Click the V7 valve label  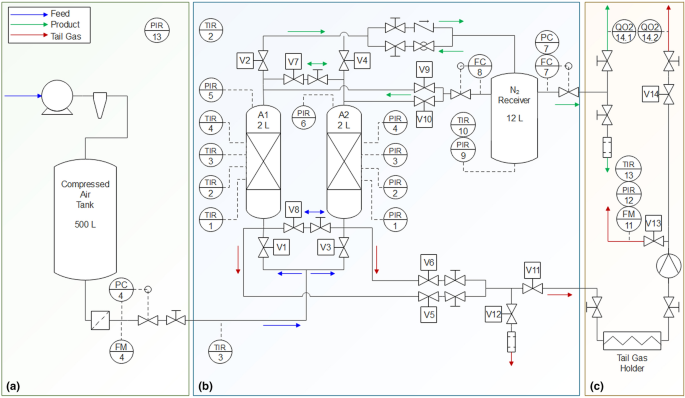coord(294,62)
